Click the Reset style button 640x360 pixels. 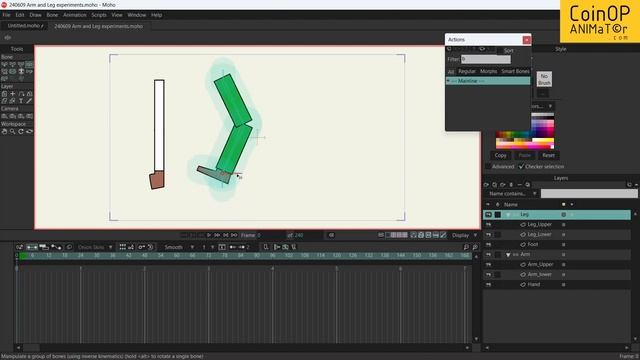(x=548, y=156)
